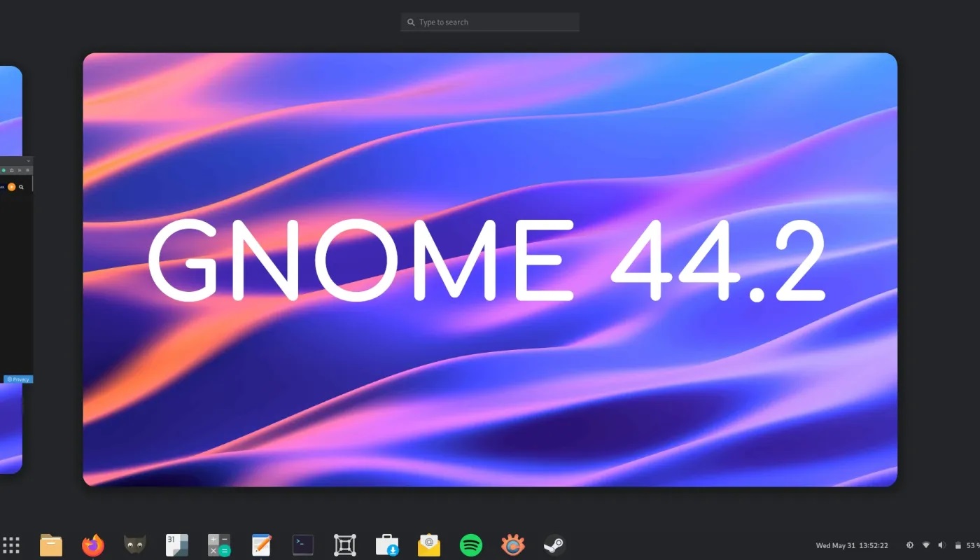Screen dimensions: 980x560
Task: Launch the Files folder icon in the dock
Action: pyautogui.click(x=51, y=545)
